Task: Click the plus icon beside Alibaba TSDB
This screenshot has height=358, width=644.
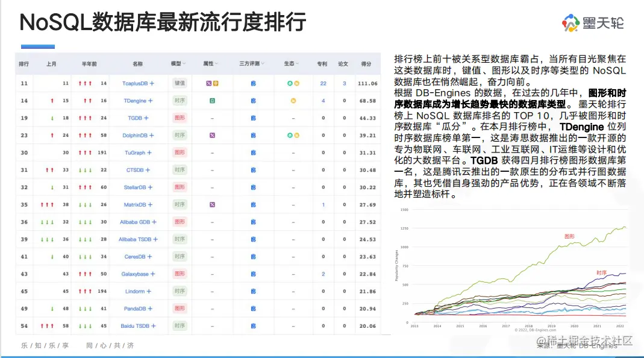Action: click(x=155, y=239)
